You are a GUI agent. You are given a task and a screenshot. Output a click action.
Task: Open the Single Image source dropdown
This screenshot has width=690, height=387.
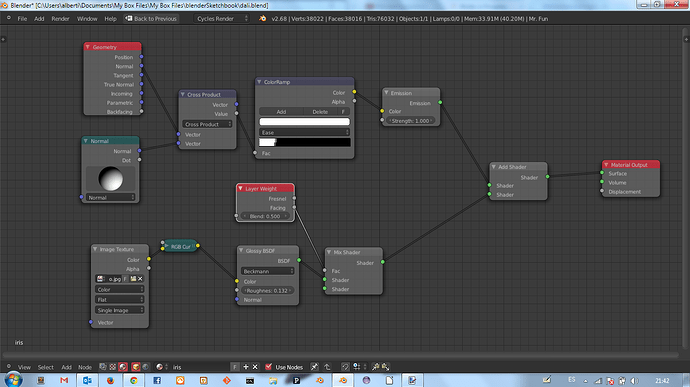point(120,310)
